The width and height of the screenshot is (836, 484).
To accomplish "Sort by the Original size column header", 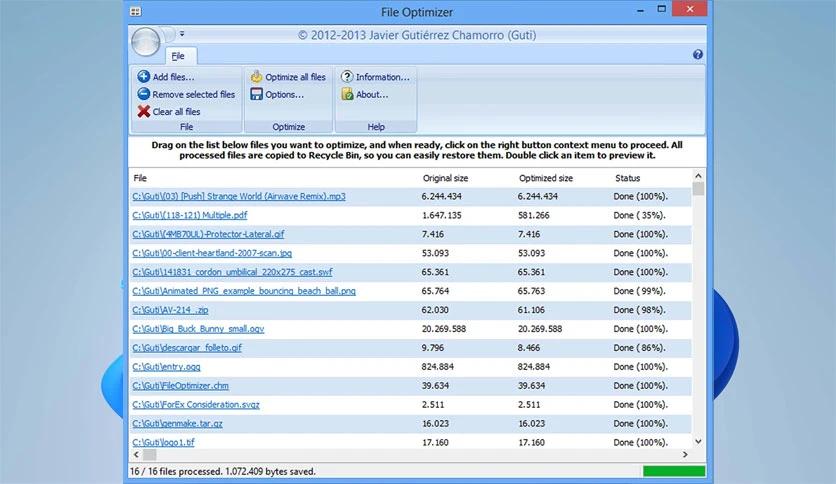I will (x=445, y=178).
